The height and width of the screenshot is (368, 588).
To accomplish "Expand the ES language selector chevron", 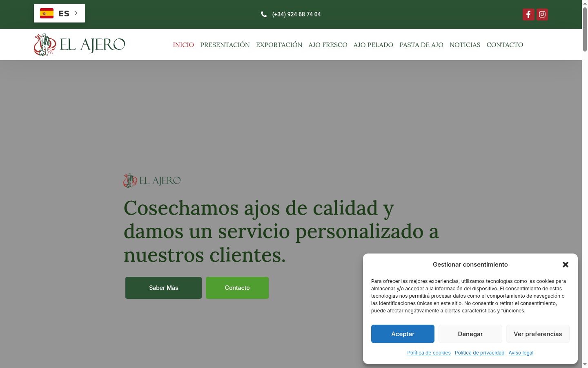I will [x=76, y=13].
